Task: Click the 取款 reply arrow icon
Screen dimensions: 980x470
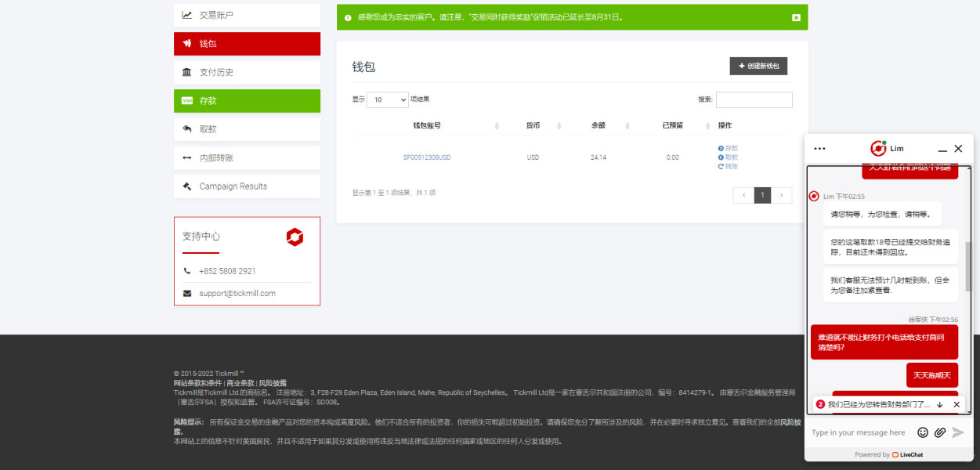Action: (x=186, y=129)
